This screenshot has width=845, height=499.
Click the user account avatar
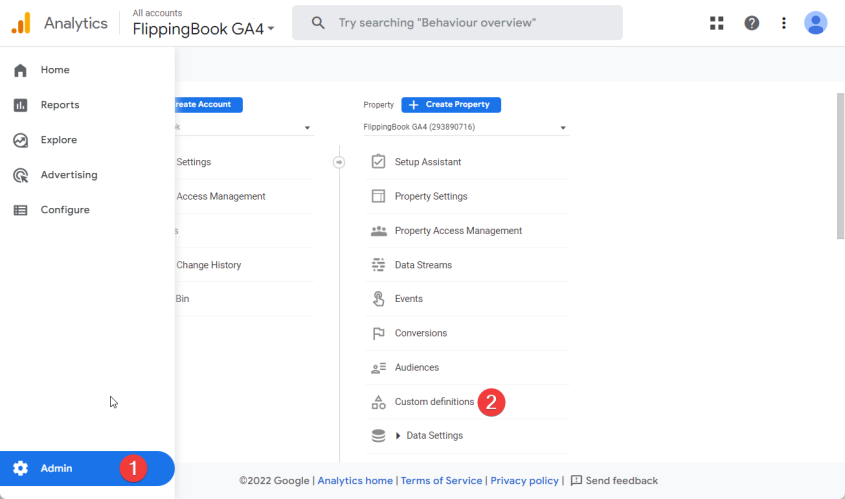815,23
